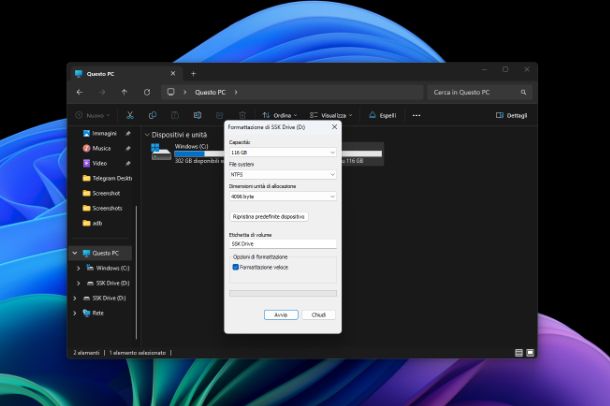Click the Etichetta di volume text field
Image resolution: width=610 pixels, height=406 pixels.
click(282, 243)
